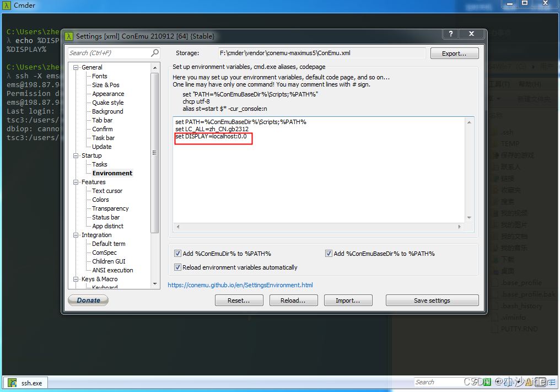
Task: Minimize the Cmder window
Action: pos(509,3)
